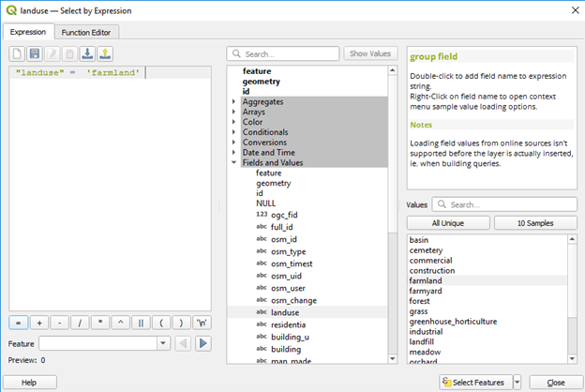Go to the next feature preview
Viewport: 585px width, 392px height.
tap(202, 343)
